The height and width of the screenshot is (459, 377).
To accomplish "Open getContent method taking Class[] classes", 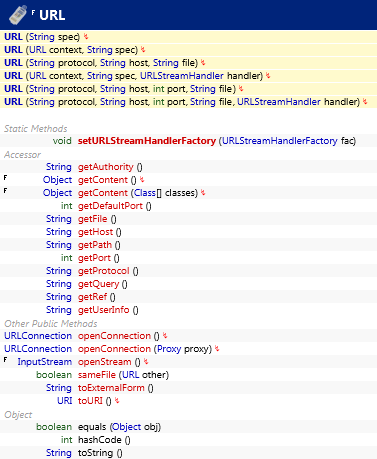I will [103, 193].
